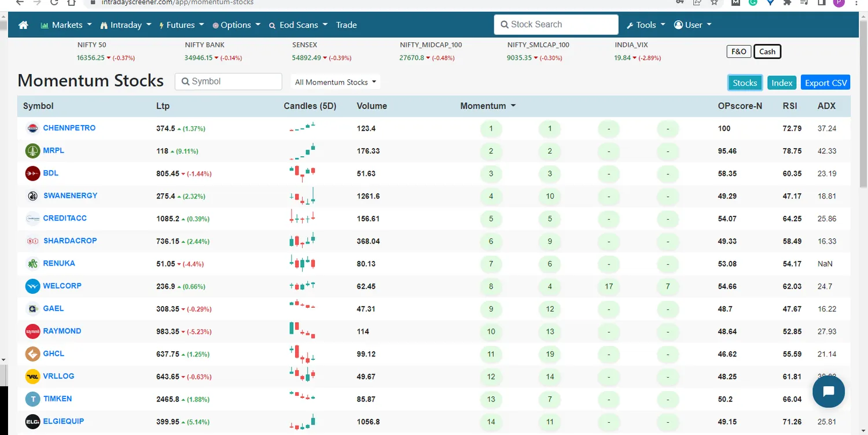Viewport: 868px width, 435px height.
Task: Go to the home page icon in navbar
Action: pyautogui.click(x=23, y=25)
